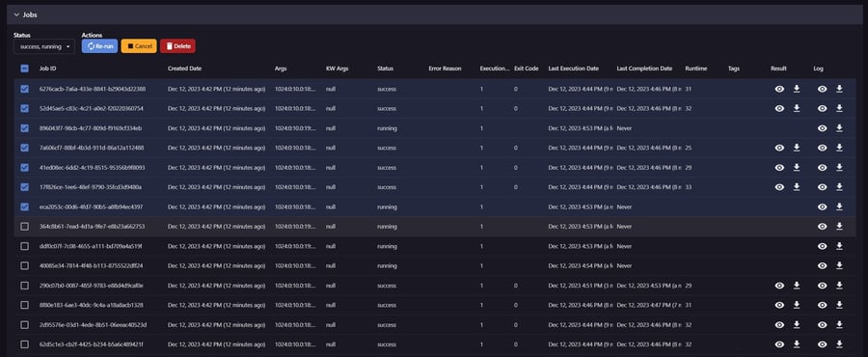Sort by Runtime column header
Screen dimensions: 868x357
[695, 69]
